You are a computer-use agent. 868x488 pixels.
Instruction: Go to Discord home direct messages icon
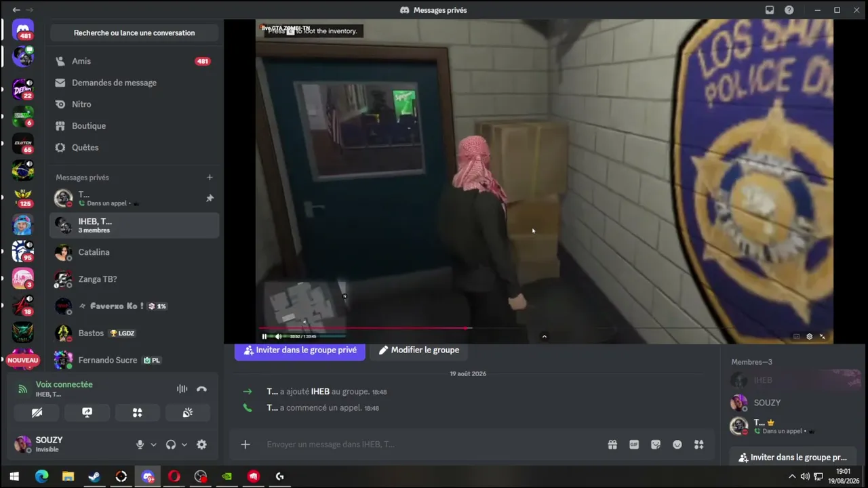23,30
